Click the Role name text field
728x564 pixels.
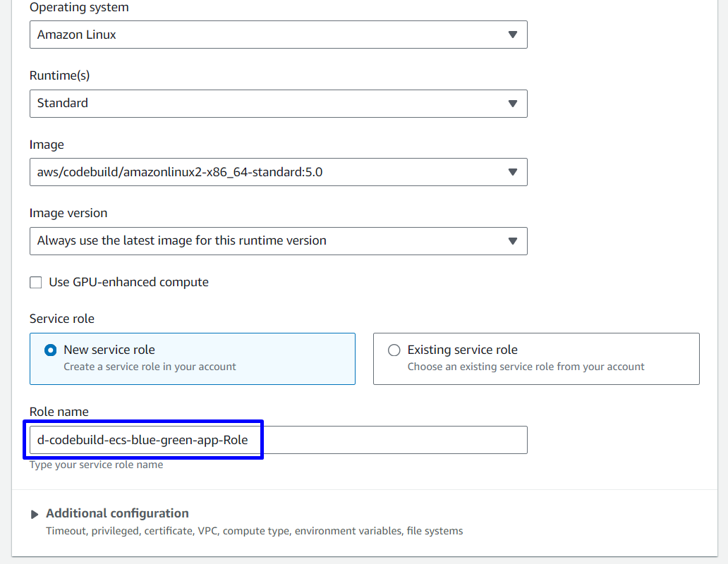click(x=278, y=440)
